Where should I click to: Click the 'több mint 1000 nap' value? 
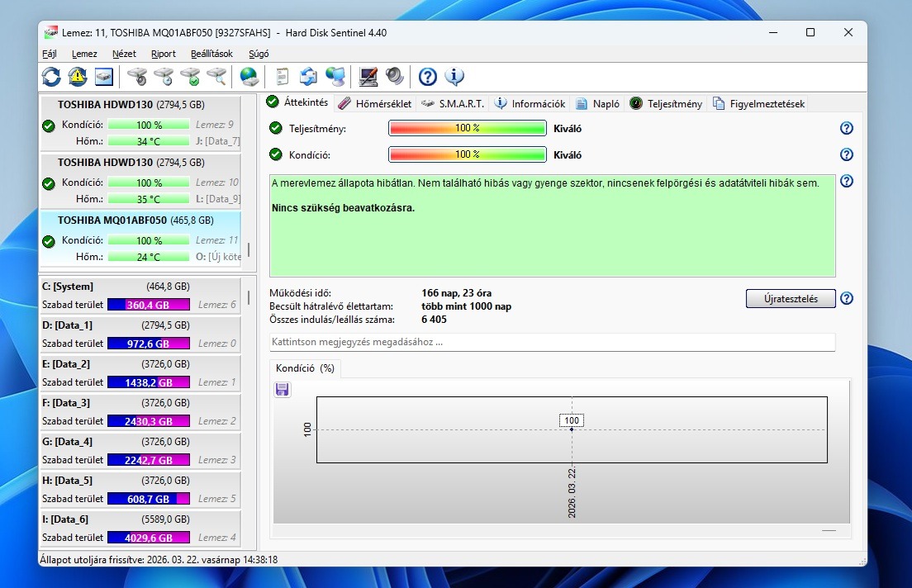467,306
